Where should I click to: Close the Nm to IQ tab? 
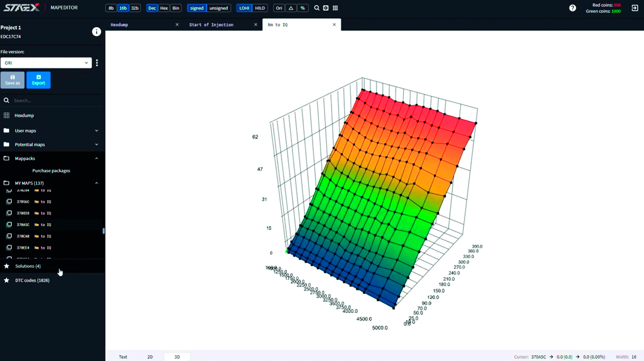(334, 25)
